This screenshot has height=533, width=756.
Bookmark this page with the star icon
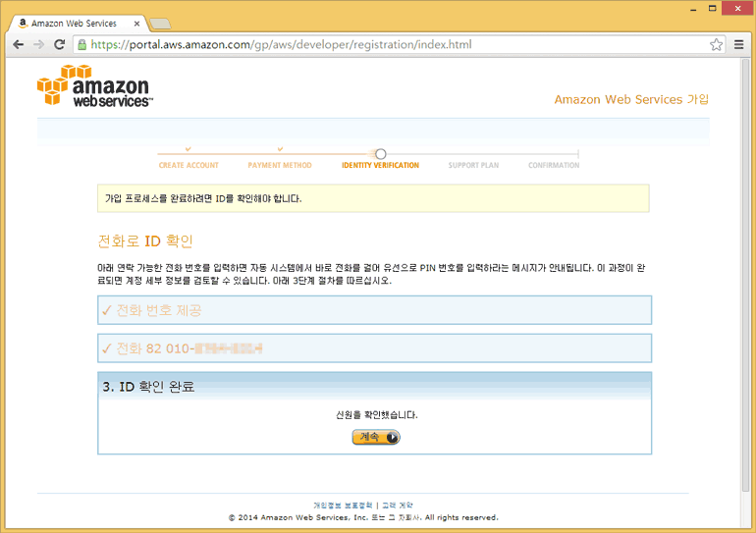click(716, 44)
